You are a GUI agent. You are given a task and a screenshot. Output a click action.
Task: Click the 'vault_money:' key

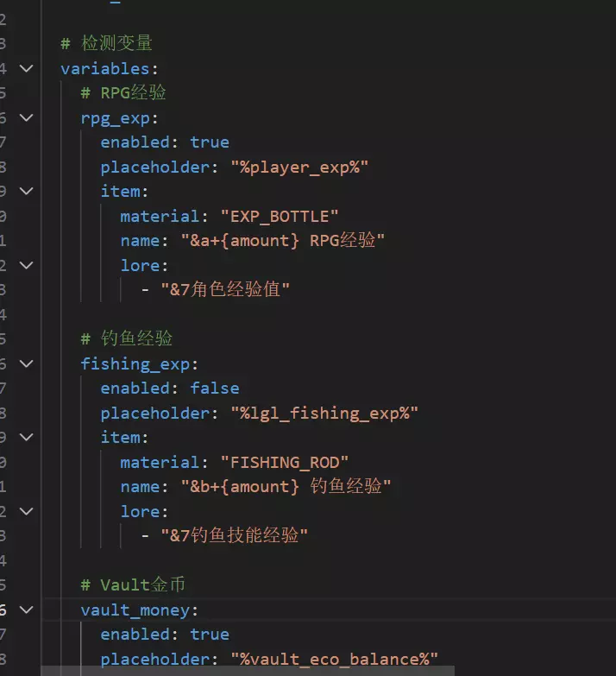tap(139, 610)
